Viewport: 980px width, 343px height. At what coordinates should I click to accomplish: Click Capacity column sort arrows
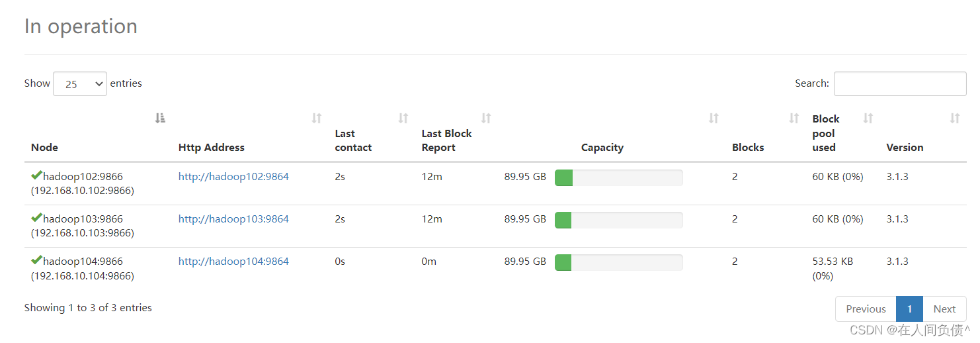click(x=714, y=119)
